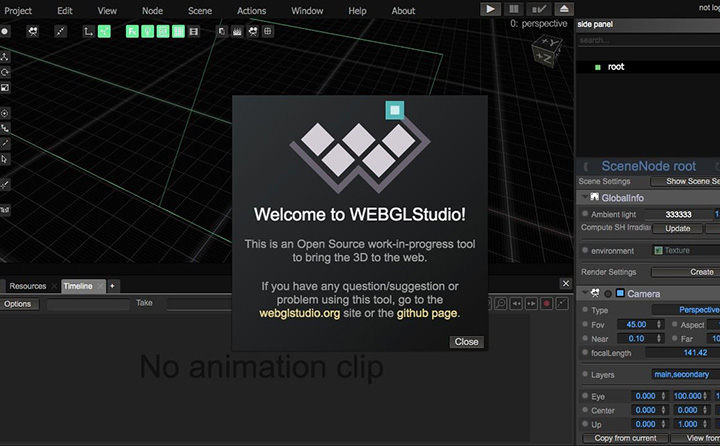Screen dimensions: 720x446
Task: Click the film-strip icon after green grid
Action: click(194, 31)
